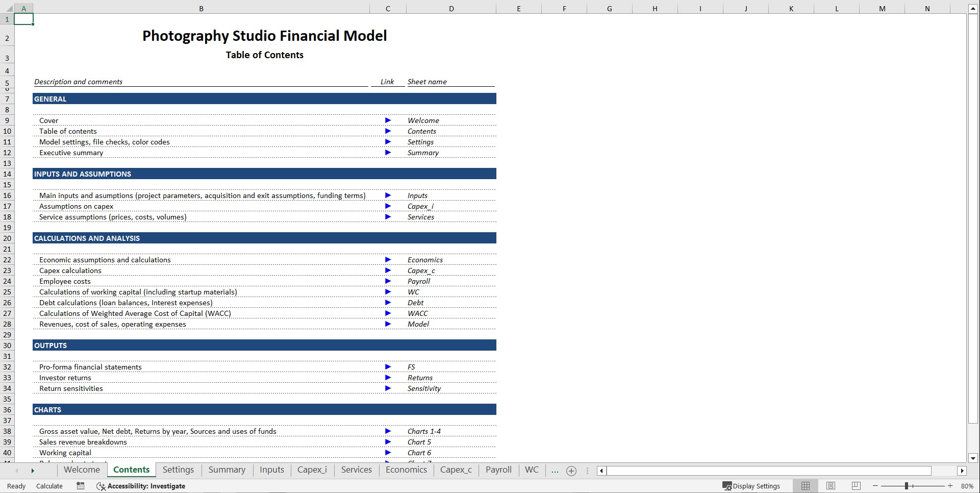
Task: Click the link arrow next to Investor returns
Action: click(388, 378)
